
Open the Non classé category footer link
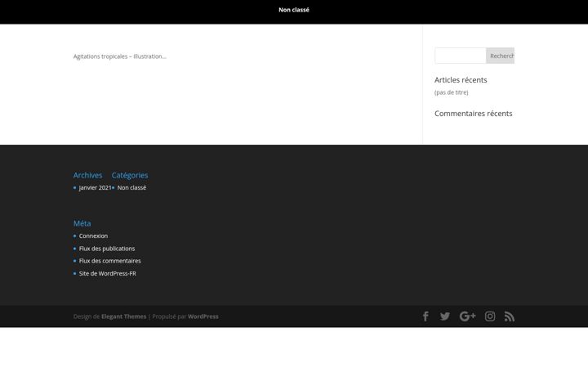[x=131, y=188]
